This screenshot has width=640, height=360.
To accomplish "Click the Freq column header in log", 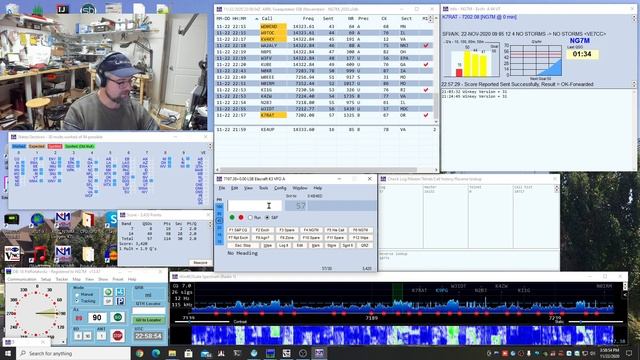I will pos(308,19).
